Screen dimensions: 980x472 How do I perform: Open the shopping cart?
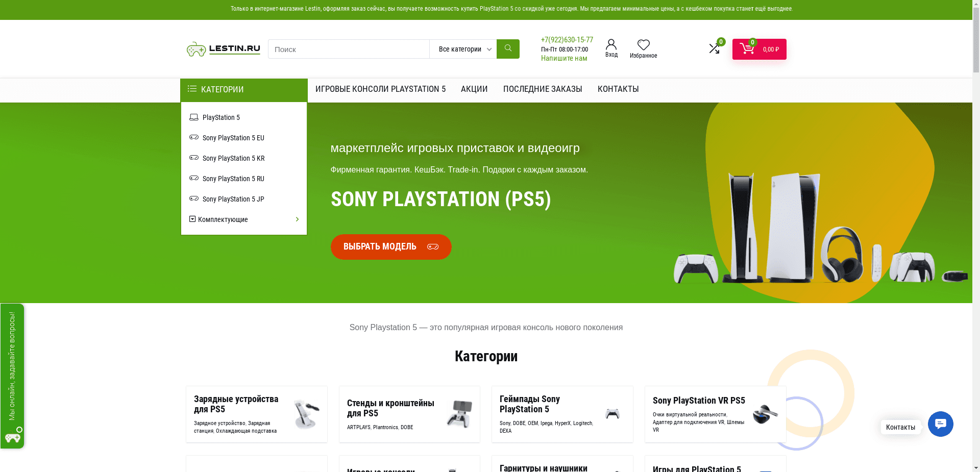coord(759,49)
